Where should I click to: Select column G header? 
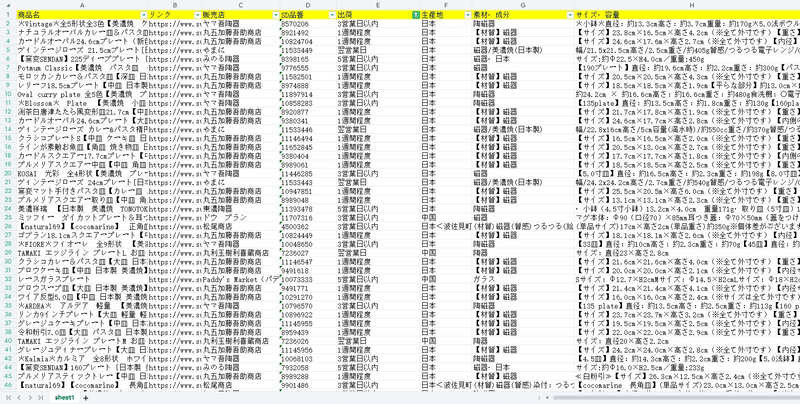(x=523, y=5)
